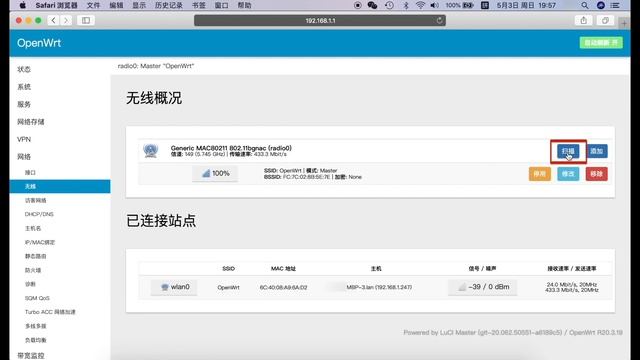Open a new tab with plus button
Image resolution: width=640 pixels, height=360 pixels.
coord(624,23)
